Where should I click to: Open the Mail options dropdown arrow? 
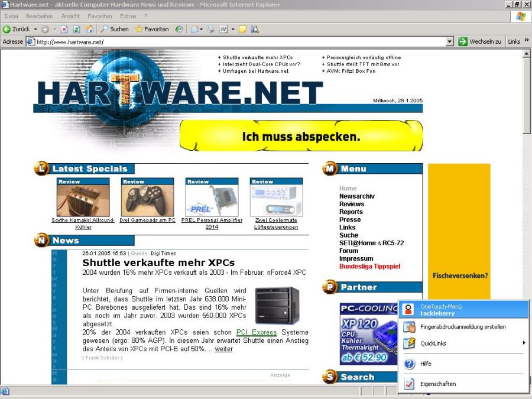(201, 30)
